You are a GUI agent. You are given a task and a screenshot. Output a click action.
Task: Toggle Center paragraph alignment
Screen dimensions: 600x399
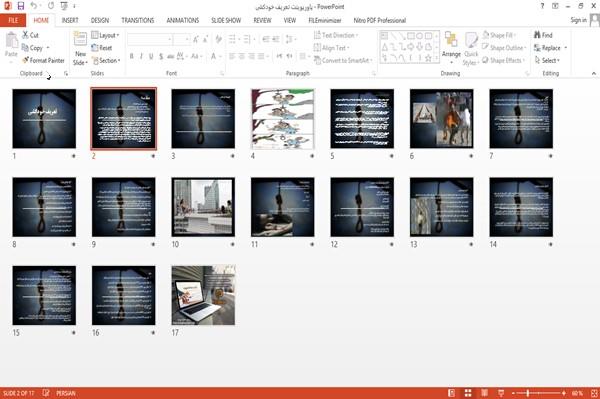pos(241,56)
